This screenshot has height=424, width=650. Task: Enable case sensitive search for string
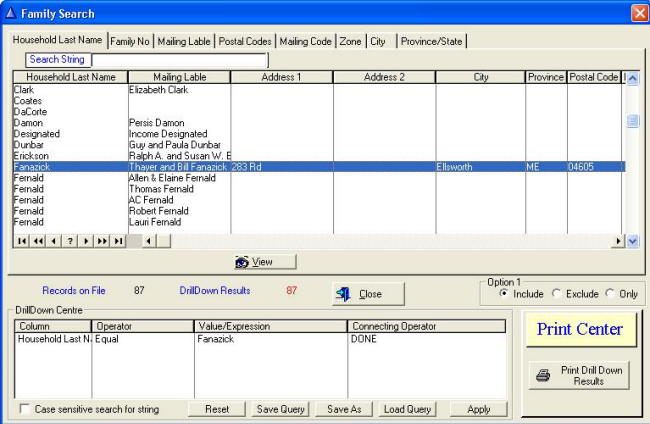pos(25,410)
